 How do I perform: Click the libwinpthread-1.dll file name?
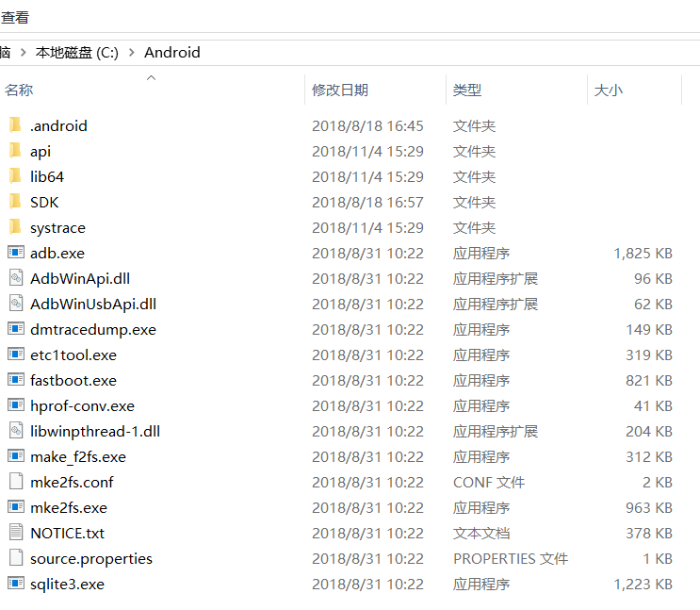pyautogui.click(x=95, y=432)
